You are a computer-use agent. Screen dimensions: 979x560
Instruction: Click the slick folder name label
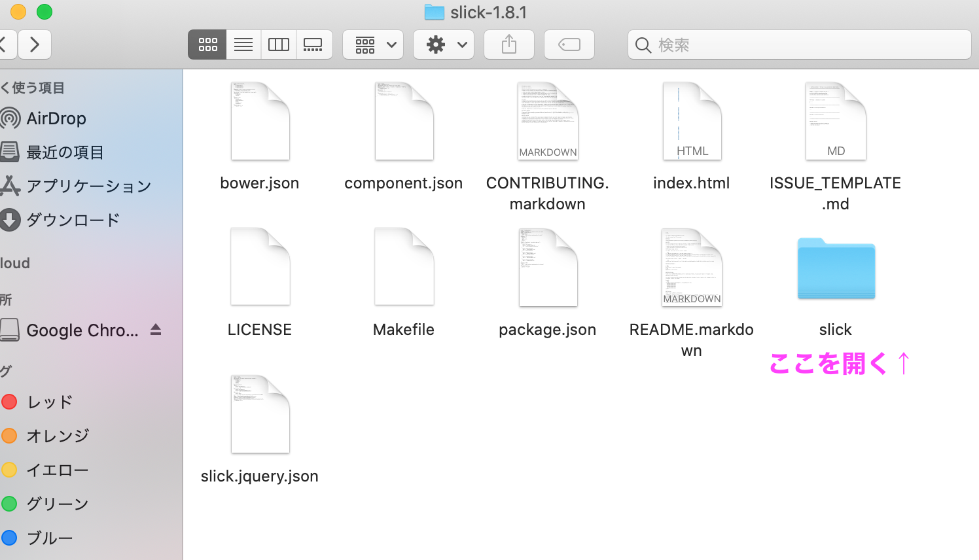pos(836,330)
